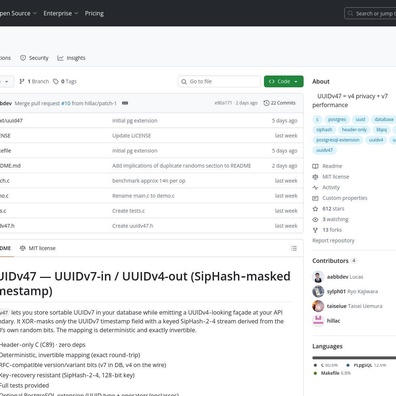This screenshot has width=396, height=396.
Task: Open 'Update LICENSE' commit message
Action: point(131,136)
